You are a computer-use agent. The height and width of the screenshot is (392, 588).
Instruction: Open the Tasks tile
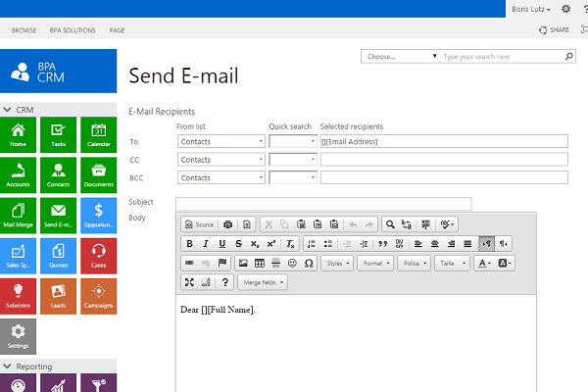coord(58,135)
